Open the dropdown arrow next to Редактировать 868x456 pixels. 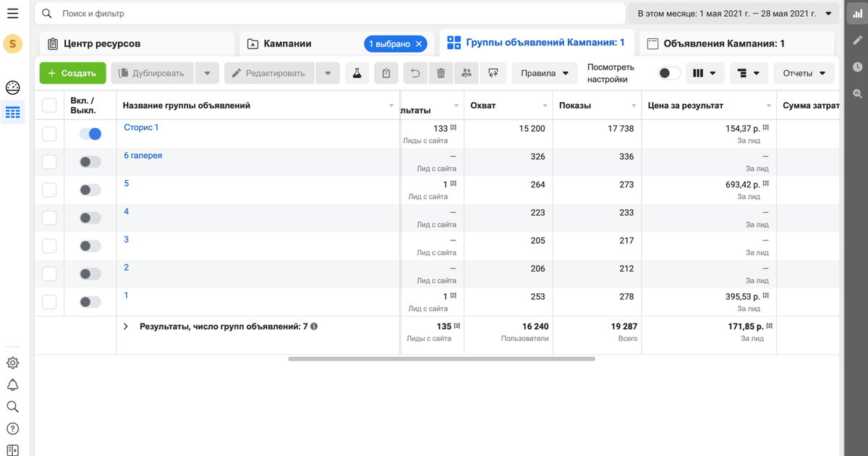click(328, 73)
